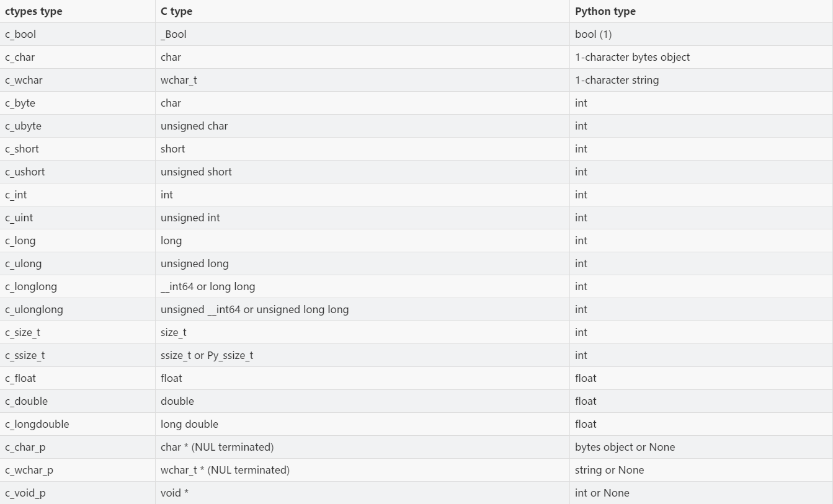Click the c_ushort row label

(25, 172)
